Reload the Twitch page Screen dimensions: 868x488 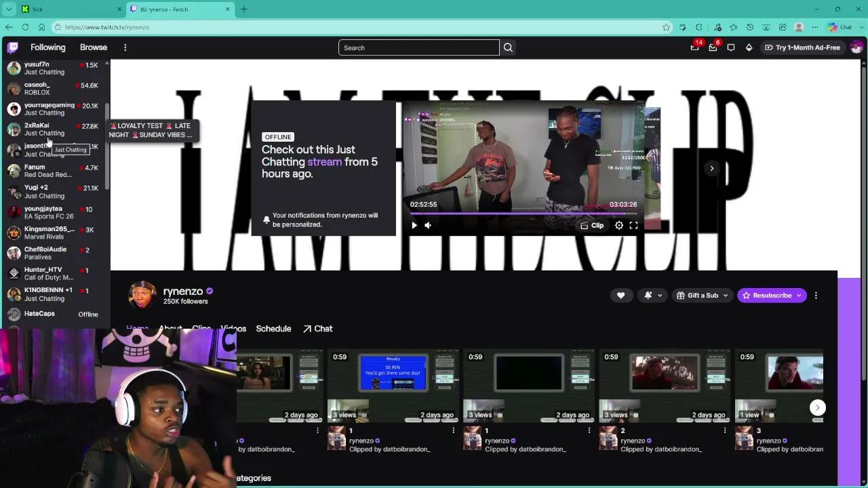[25, 27]
